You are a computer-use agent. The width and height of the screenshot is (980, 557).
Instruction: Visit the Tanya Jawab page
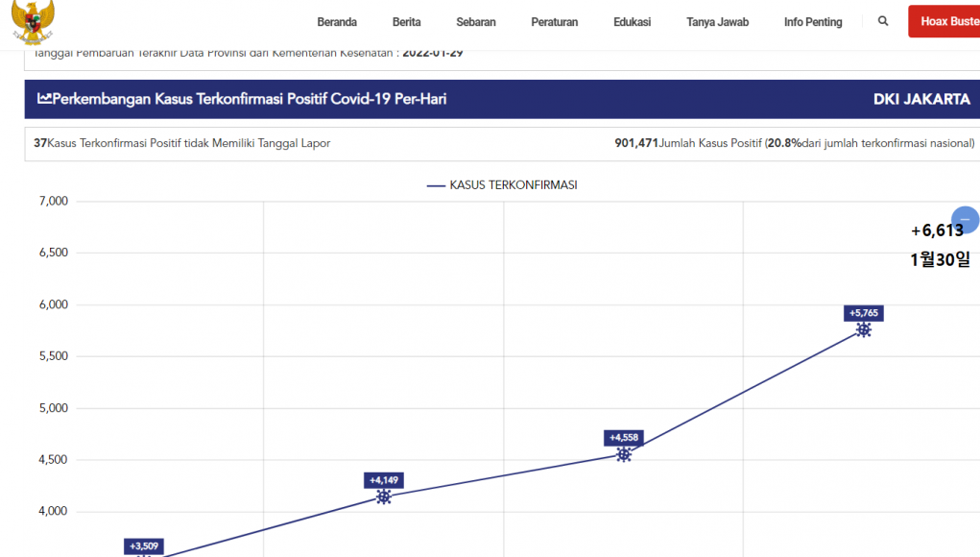pos(718,22)
